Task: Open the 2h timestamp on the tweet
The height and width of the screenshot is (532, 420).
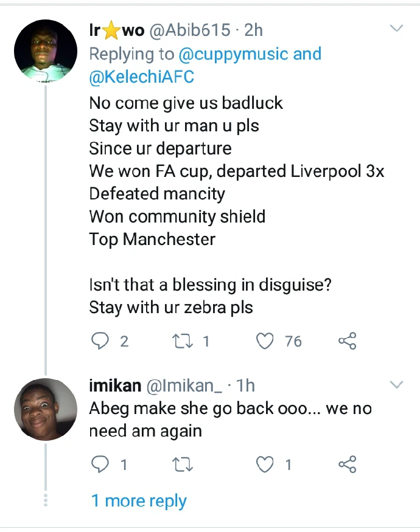Action: click(253, 30)
